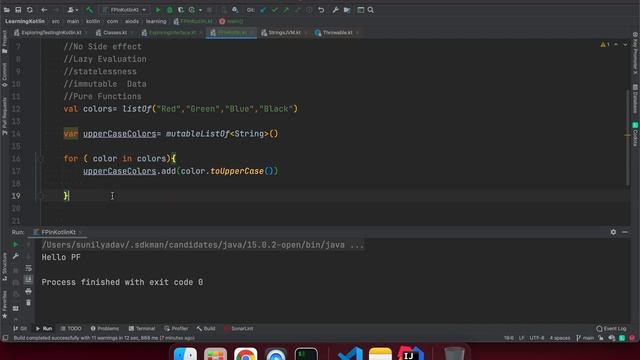
Task: Open IntelliJ IDEA from the Dock
Action: pyautogui.click(x=411, y=354)
